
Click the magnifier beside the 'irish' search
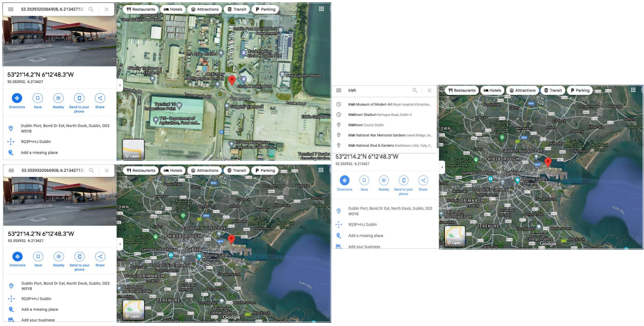click(x=415, y=90)
